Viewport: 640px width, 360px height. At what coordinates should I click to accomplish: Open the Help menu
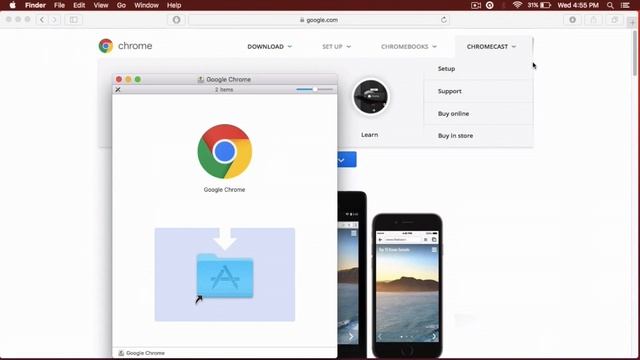(x=174, y=5)
